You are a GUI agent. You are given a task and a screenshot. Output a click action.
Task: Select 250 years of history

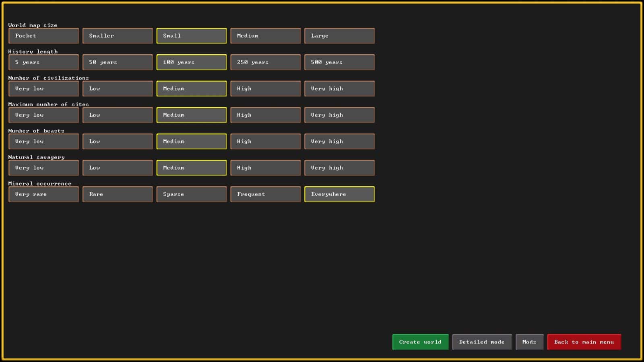pyautogui.click(x=265, y=62)
